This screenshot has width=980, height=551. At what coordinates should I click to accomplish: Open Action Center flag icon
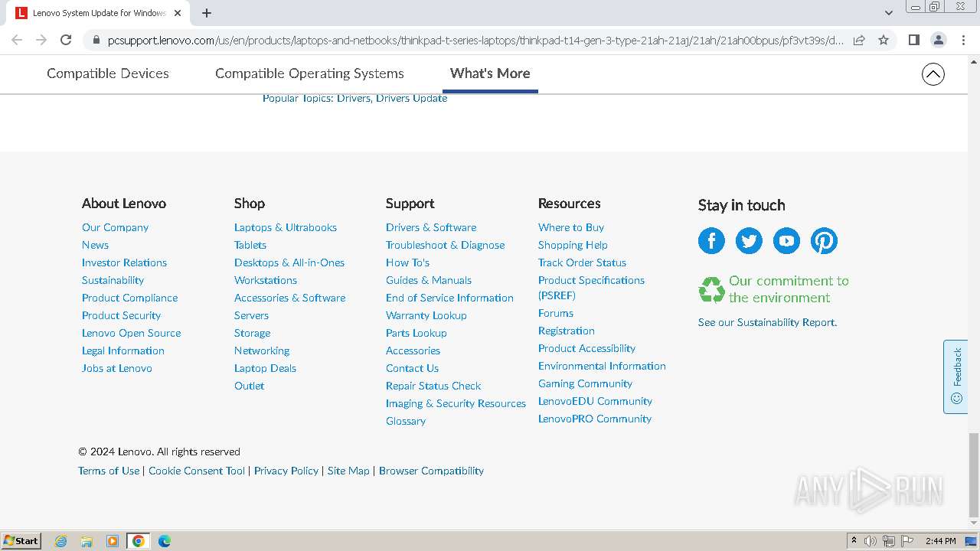pos(907,541)
